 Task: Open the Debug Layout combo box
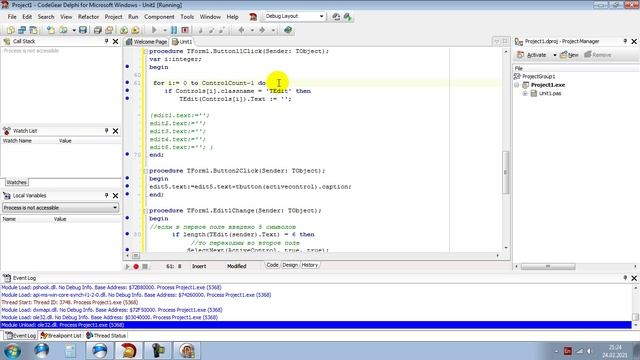click(x=321, y=16)
